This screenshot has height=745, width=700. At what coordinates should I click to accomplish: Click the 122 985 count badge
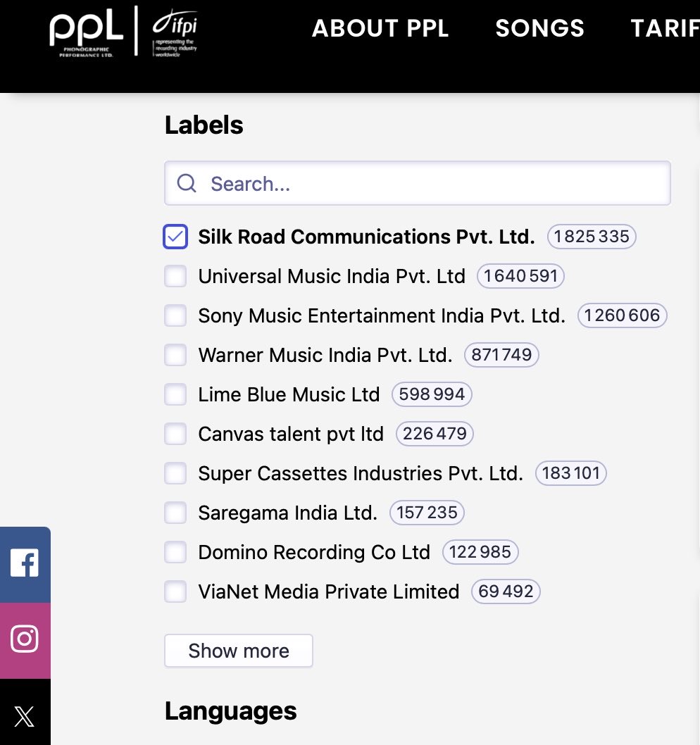coord(480,552)
